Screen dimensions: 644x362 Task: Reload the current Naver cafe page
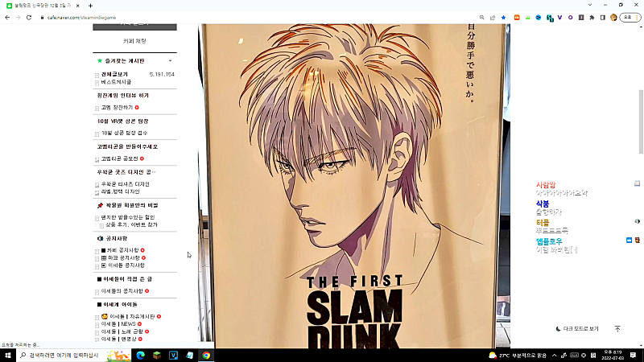[29, 18]
